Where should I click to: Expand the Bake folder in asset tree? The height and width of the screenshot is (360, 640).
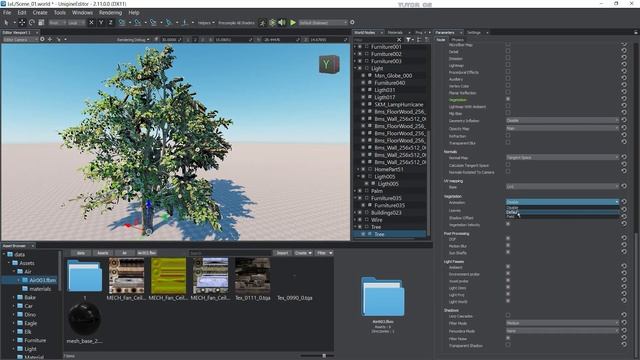pos(13,297)
